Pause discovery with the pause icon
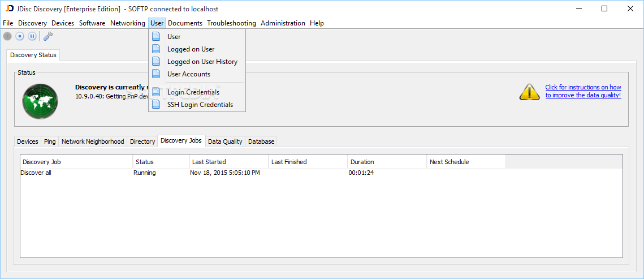Screen dimensions: 644x279 click(x=32, y=36)
